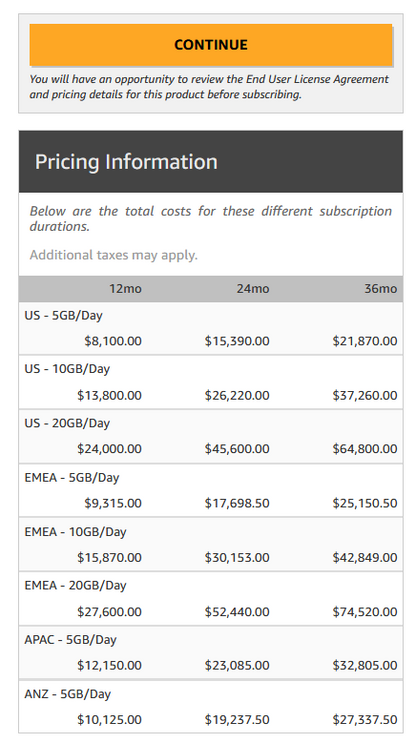Viewport: 416px width, 743px height.
Task: Click the Additional taxes may apply note
Action: click(114, 255)
